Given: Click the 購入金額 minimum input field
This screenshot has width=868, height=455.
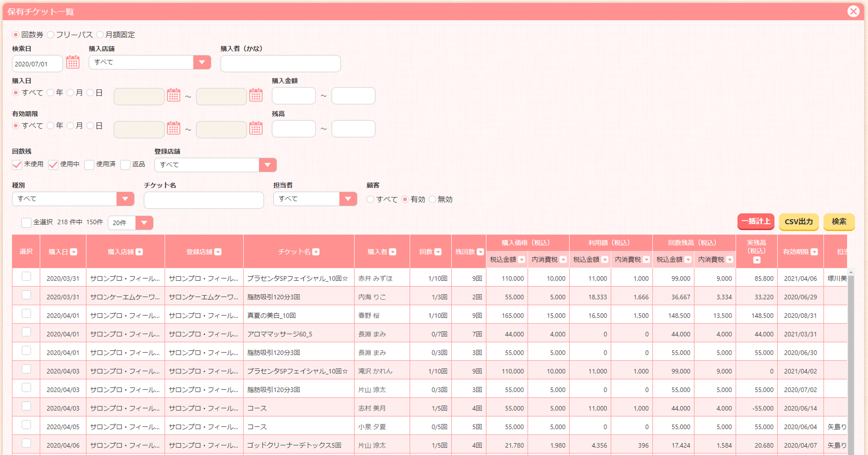Looking at the screenshot, I should (x=294, y=96).
